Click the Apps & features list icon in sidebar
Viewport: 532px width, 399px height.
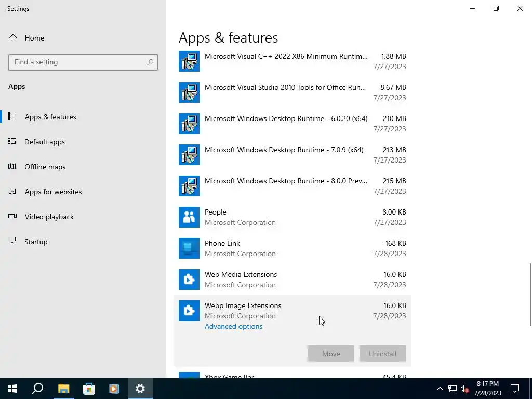(x=12, y=116)
